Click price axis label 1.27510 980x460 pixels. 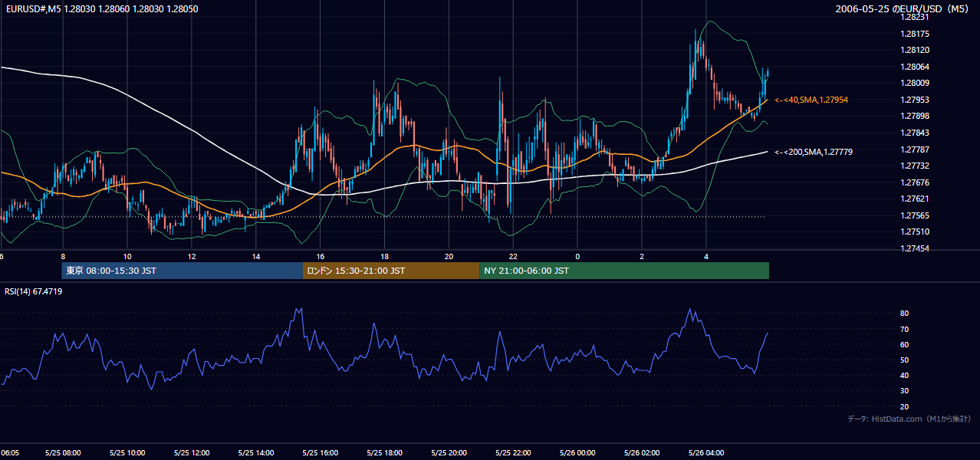tap(915, 232)
